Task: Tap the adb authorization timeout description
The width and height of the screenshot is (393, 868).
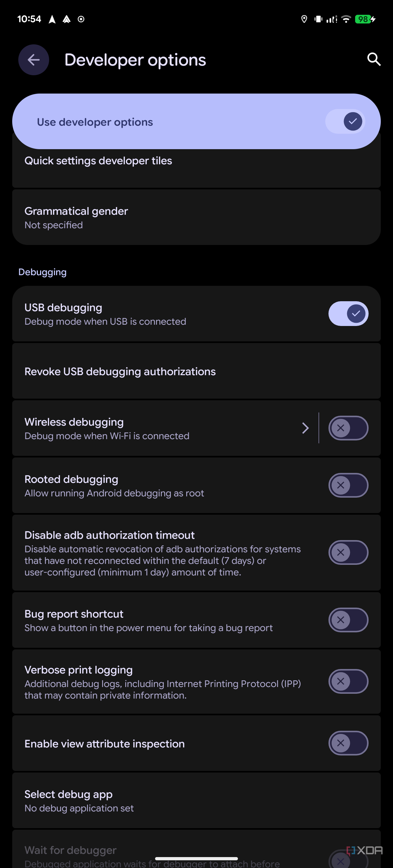Action: click(162, 560)
